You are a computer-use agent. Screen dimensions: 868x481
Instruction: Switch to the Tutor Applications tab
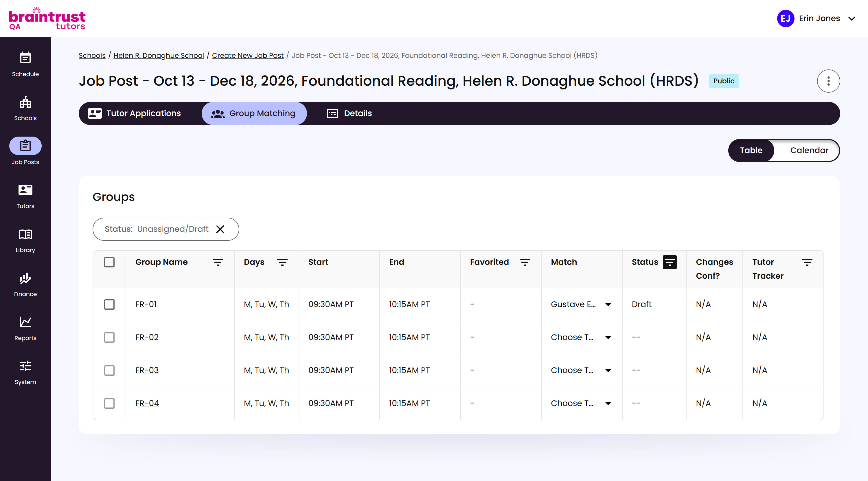point(135,113)
